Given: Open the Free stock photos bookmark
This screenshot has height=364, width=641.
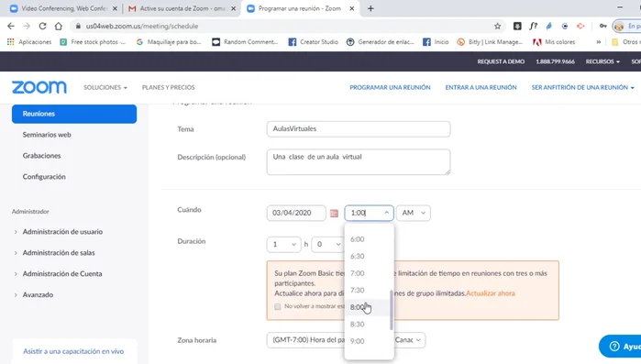Looking at the screenshot, I should [93, 42].
